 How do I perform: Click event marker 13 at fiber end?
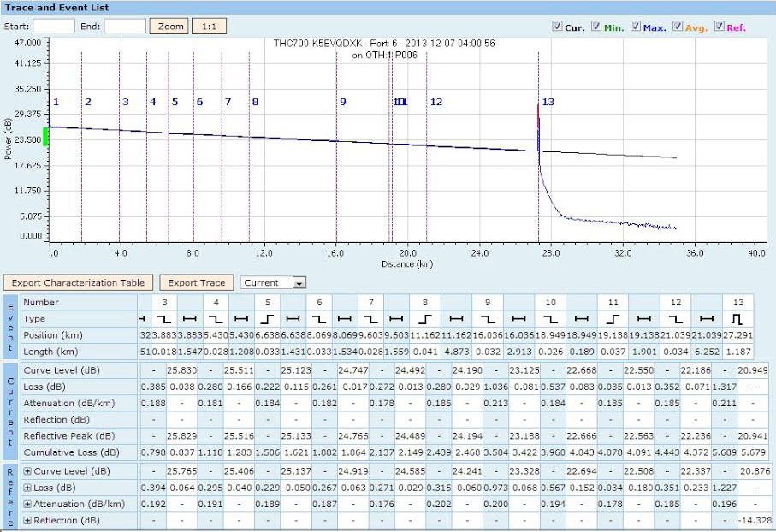548,102
